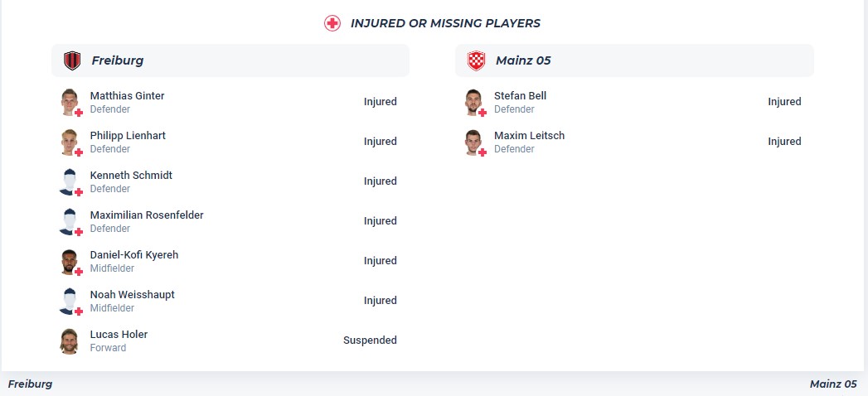Screen dimensions: 868x396
Task: Click the Mainz 05 team header name
Action: (523, 60)
